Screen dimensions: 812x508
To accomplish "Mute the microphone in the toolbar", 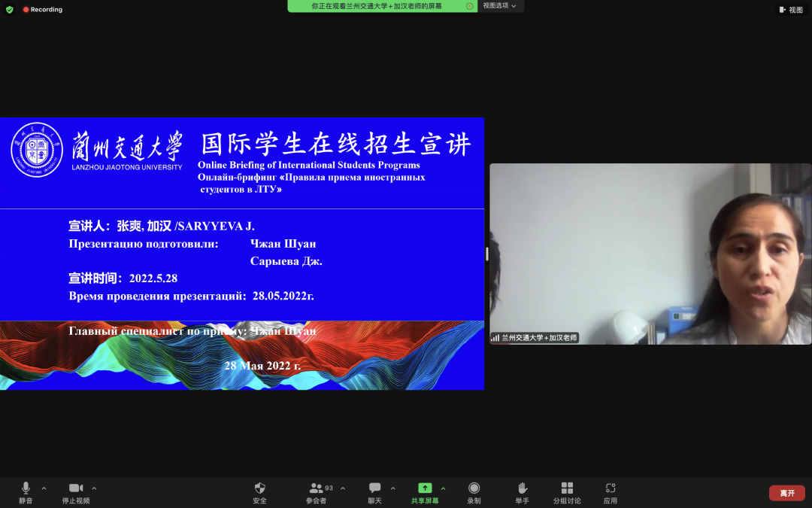I will coord(26,488).
